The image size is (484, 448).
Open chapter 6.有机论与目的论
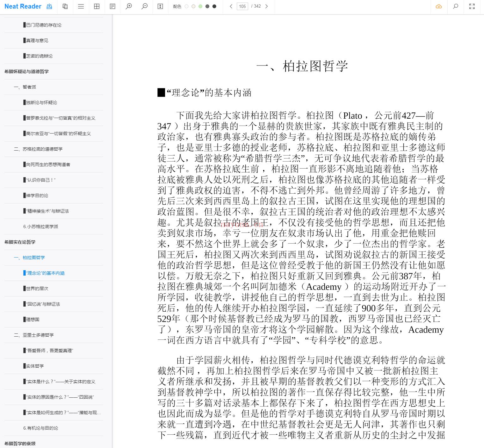40,428
